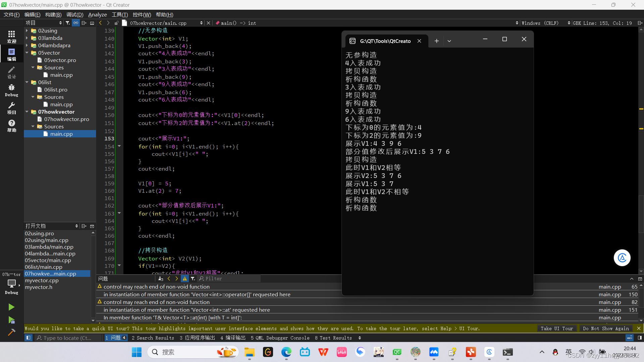Screen dimensions: 644x362
Task: Open Help mode question mark icon
Action: [11, 126]
